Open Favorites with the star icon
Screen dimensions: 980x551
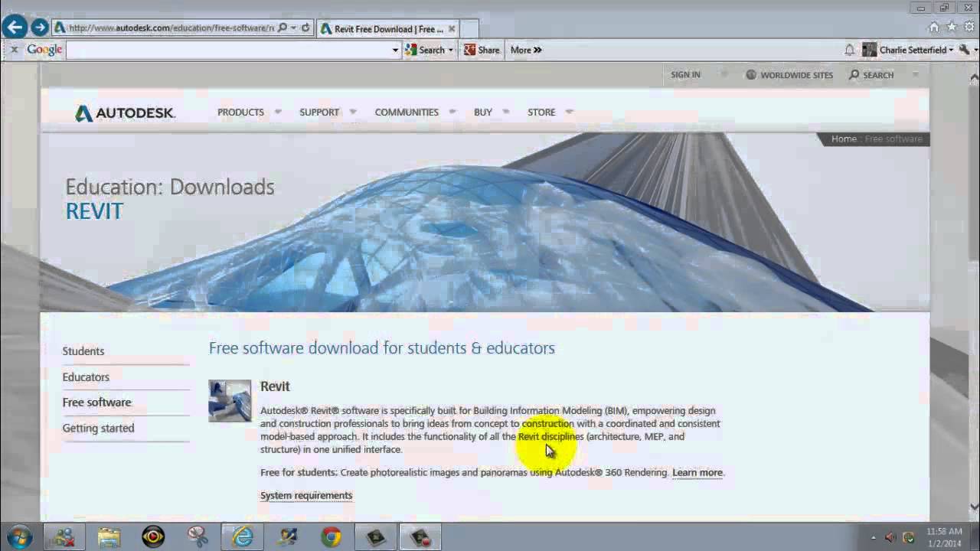pyautogui.click(x=952, y=27)
